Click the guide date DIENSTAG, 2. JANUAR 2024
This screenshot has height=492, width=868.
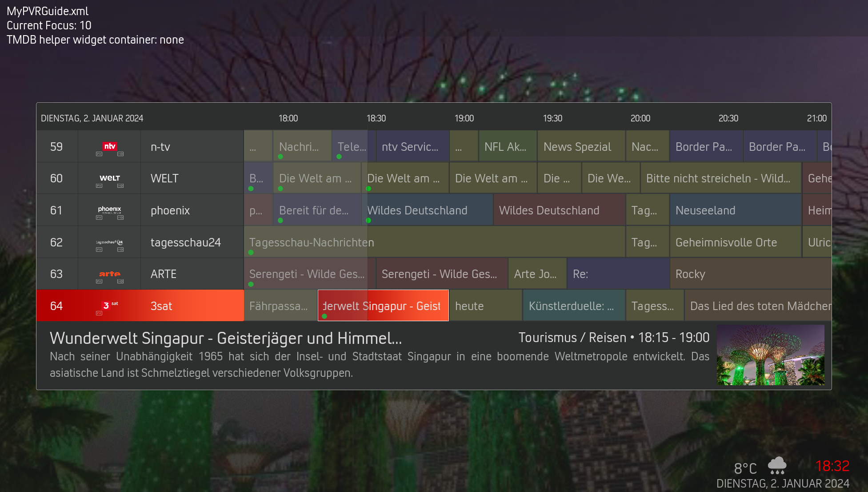[92, 118]
